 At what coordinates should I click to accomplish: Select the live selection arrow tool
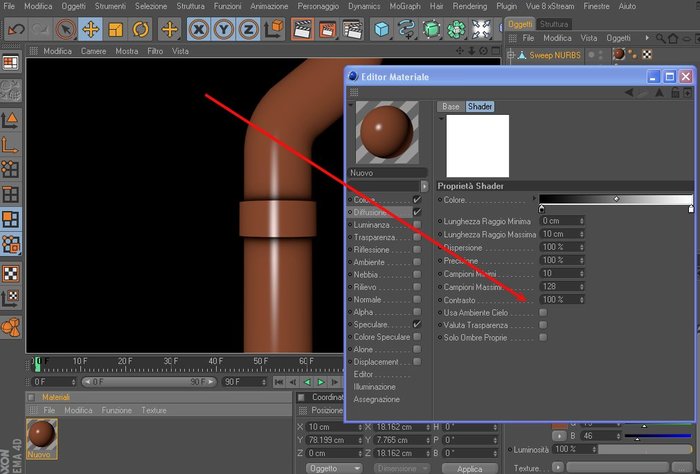tap(65, 30)
